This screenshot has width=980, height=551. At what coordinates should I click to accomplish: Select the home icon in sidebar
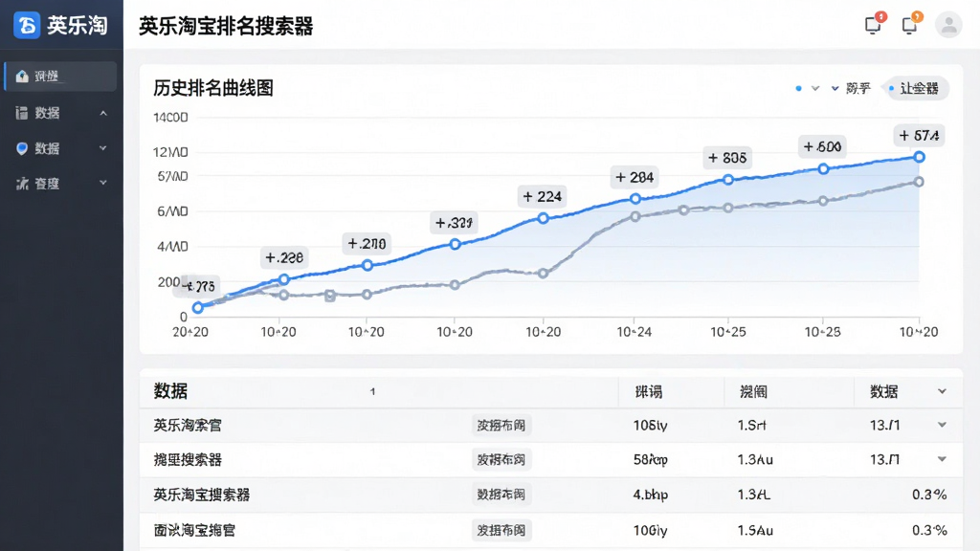pos(23,77)
